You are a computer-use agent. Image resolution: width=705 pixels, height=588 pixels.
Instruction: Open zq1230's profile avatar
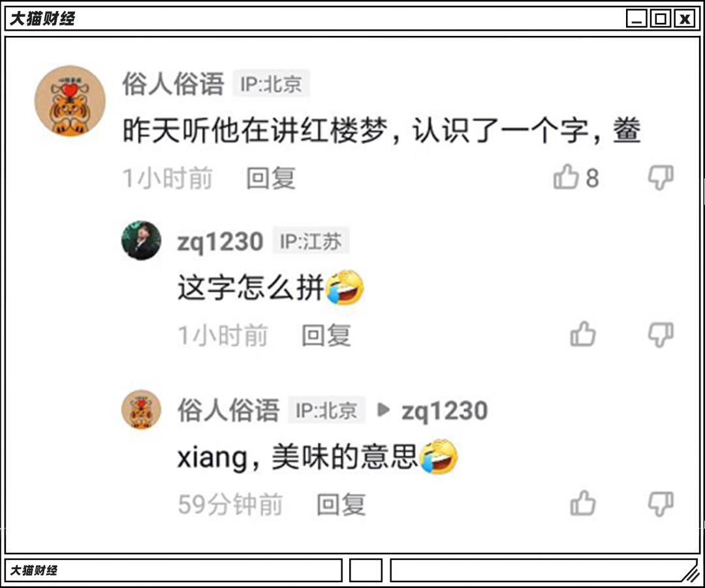(141, 241)
